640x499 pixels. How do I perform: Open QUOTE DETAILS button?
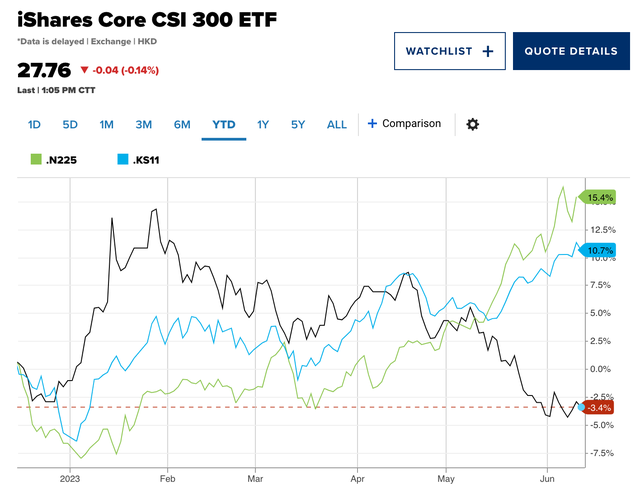pyautogui.click(x=571, y=51)
